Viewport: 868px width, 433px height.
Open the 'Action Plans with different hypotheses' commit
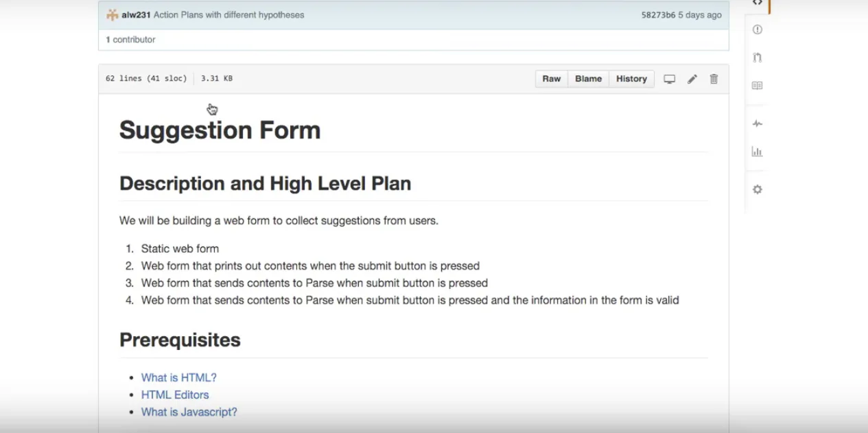[228, 15]
